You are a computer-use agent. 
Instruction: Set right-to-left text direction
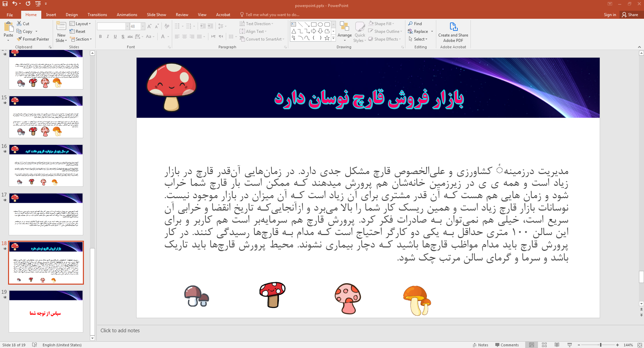pyautogui.click(x=221, y=37)
